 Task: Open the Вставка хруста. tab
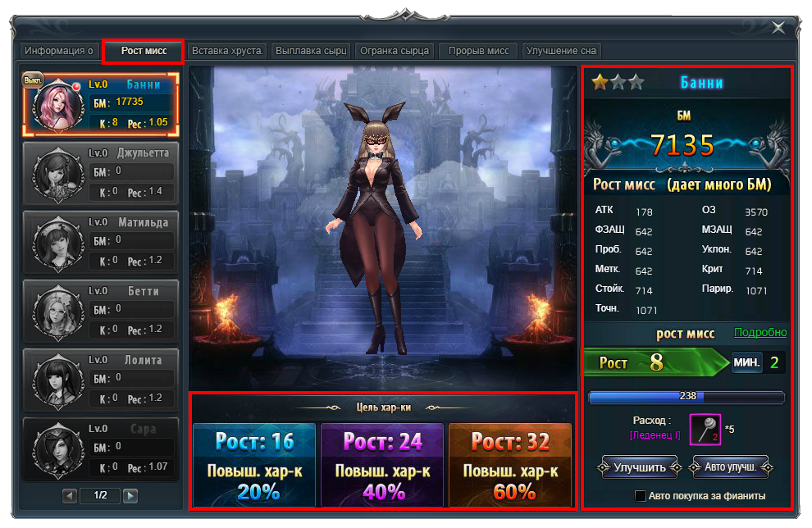pos(227,51)
